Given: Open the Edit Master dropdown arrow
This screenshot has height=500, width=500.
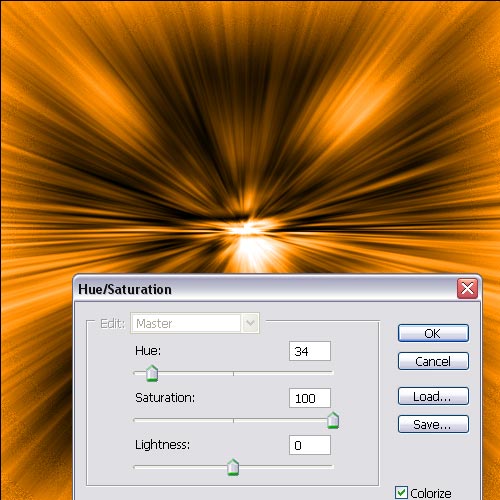Looking at the screenshot, I should [x=251, y=323].
